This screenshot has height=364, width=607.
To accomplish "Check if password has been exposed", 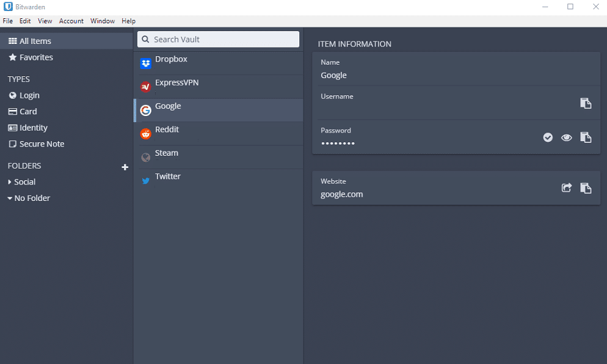I will [x=548, y=137].
